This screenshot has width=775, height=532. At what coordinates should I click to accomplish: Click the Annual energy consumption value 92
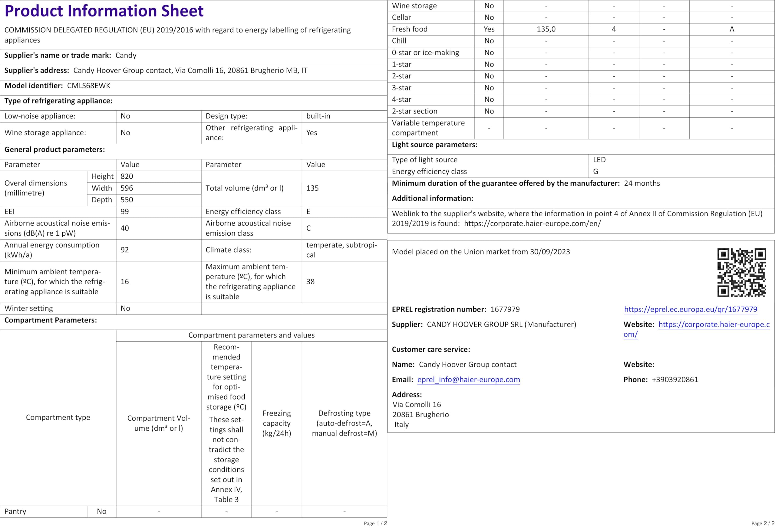(125, 250)
